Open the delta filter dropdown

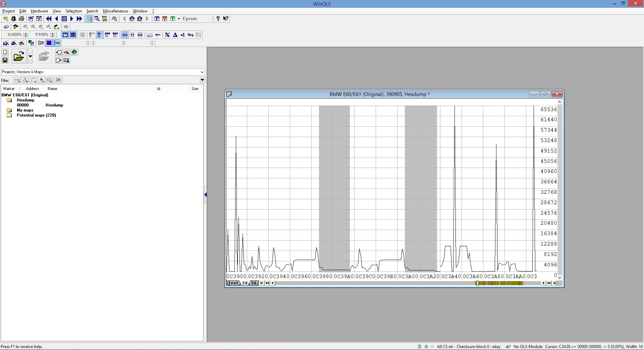pyautogui.click(x=25, y=80)
